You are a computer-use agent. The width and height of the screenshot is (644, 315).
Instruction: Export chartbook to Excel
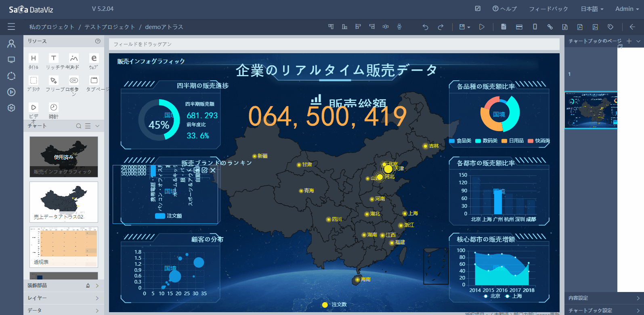point(565,27)
